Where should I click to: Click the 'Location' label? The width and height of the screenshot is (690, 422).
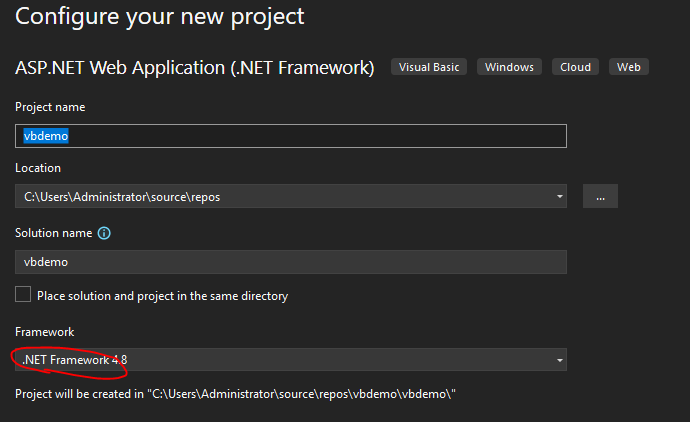coord(38,168)
